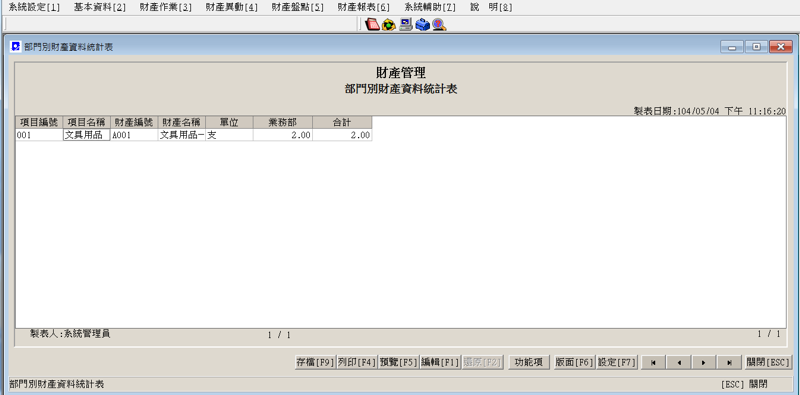Viewport: 800px width, 395px height.
Task: Select the A001 property number cell
Action: tap(134, 135)
